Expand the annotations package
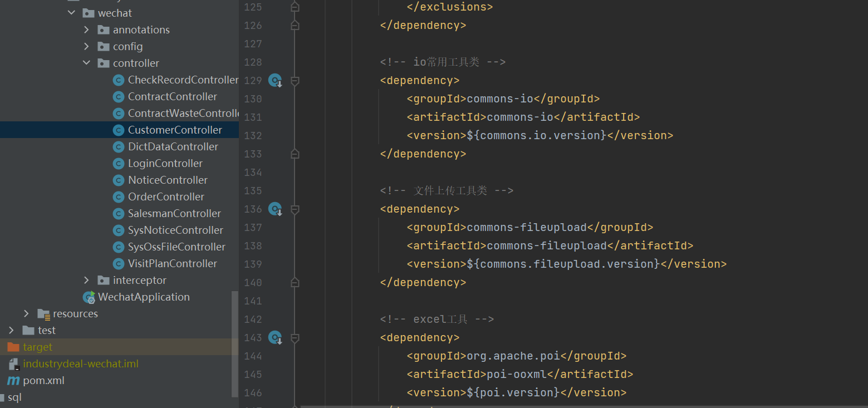 coord(86,30)
